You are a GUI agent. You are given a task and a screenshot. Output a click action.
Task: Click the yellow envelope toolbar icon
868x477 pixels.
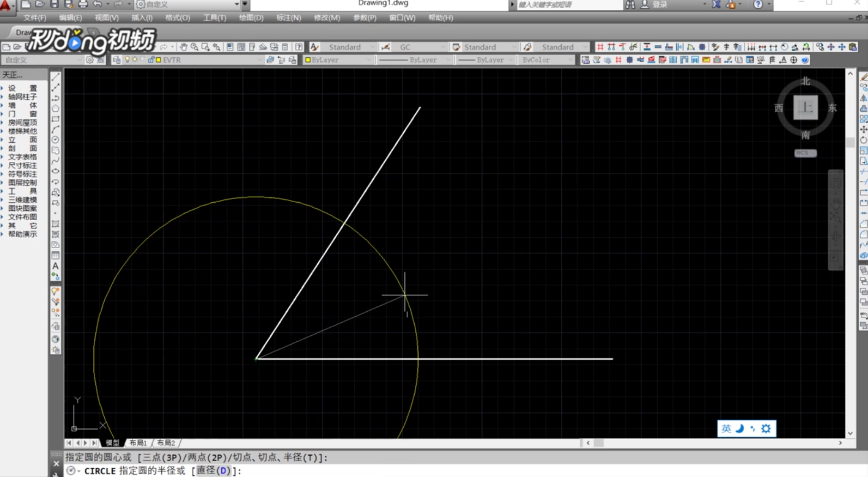(x=706, y=60)
